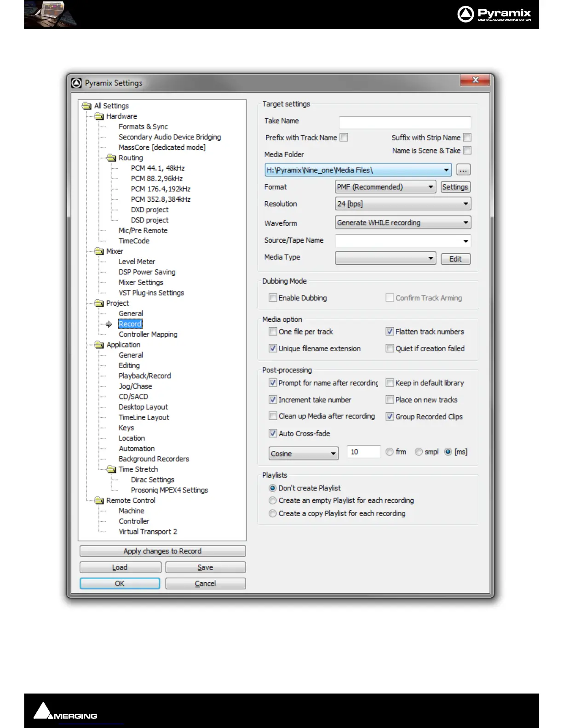Image resolution: width=563 pixels, height=728 pixels.
Task: Select Playback/Record under Application
Action: [x=144, y=376]
